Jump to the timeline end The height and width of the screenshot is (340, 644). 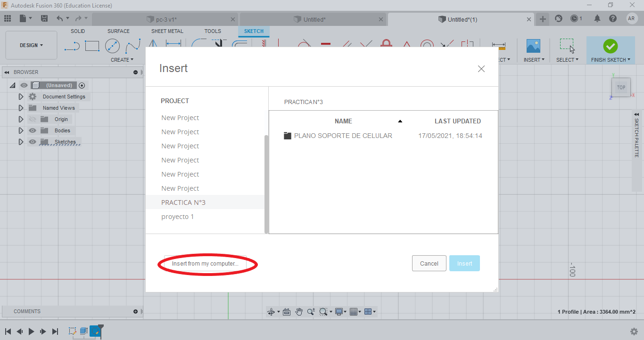pyautogui.click(x=55, y=332)
